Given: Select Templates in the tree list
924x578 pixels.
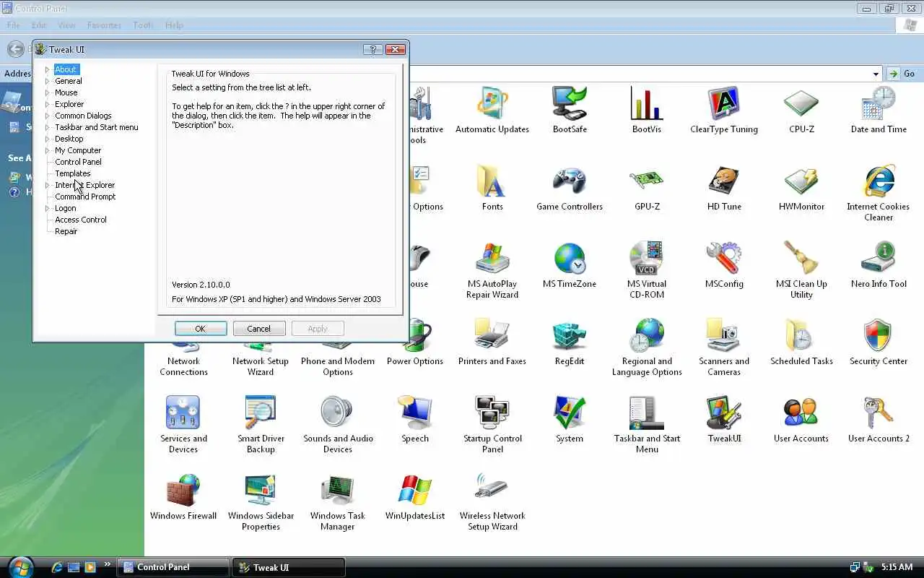Looking at the screenshot, I should pyautogui.click(x=73, y=173).
